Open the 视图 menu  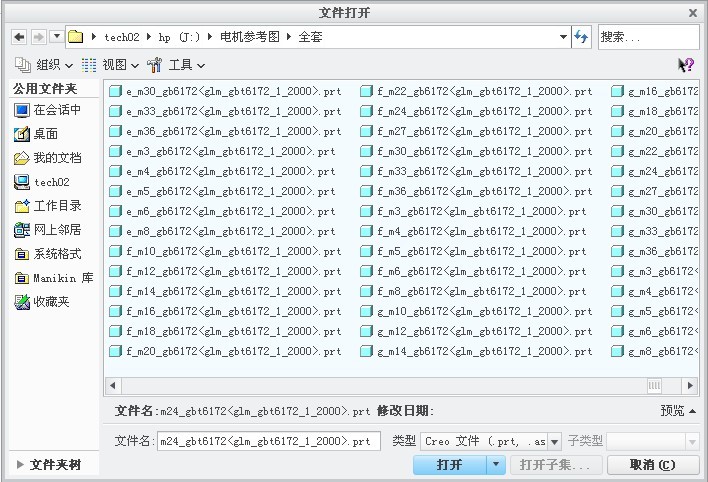(110, 65)
